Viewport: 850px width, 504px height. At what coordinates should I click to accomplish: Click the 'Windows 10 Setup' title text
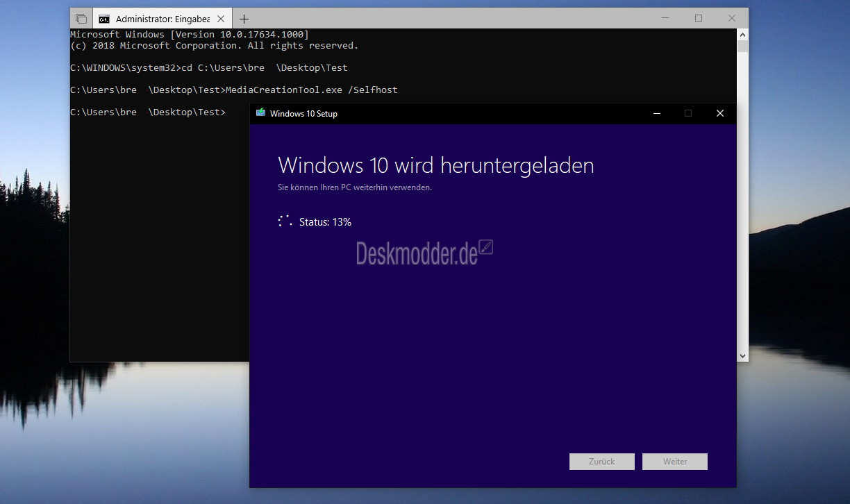click(303, 114)
